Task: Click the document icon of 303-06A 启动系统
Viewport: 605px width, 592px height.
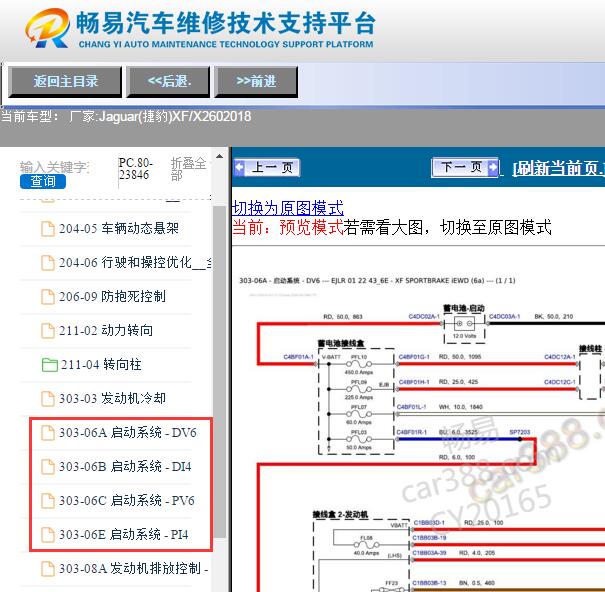Action: (x=48, y=433)
